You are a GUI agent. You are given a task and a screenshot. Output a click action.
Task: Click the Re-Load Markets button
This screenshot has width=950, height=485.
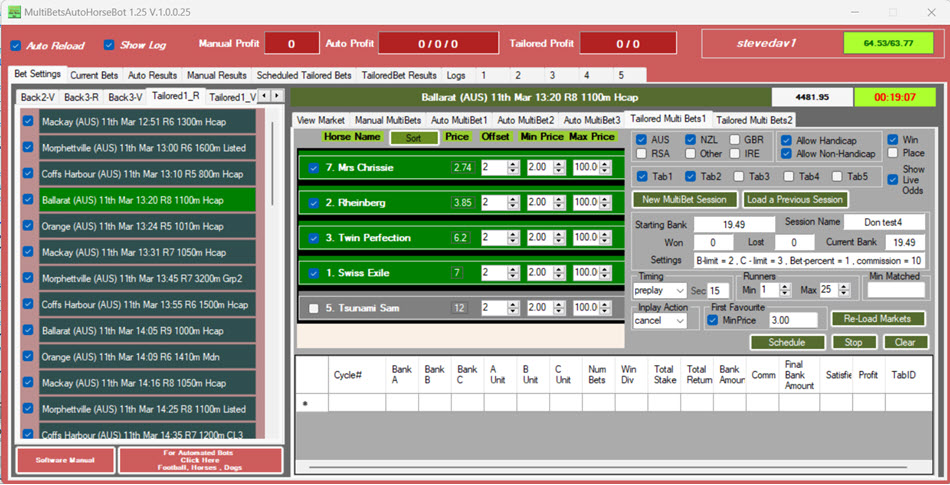coord(878,318)
